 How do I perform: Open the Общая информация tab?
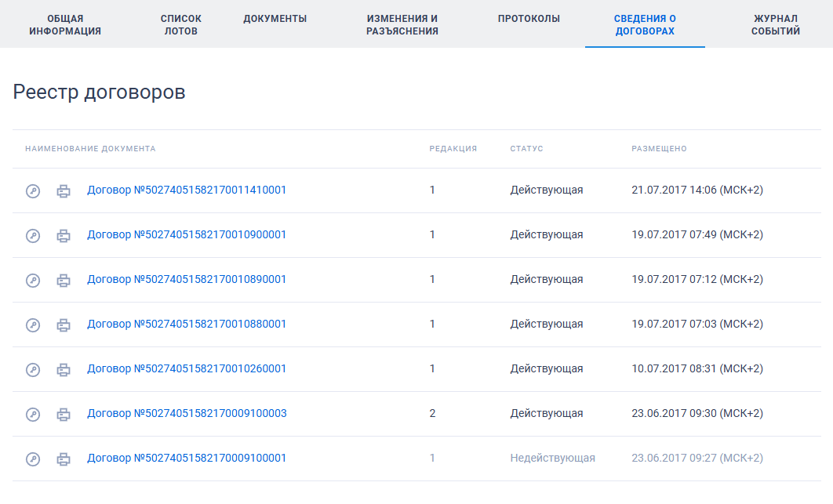[x=65, y=24]
